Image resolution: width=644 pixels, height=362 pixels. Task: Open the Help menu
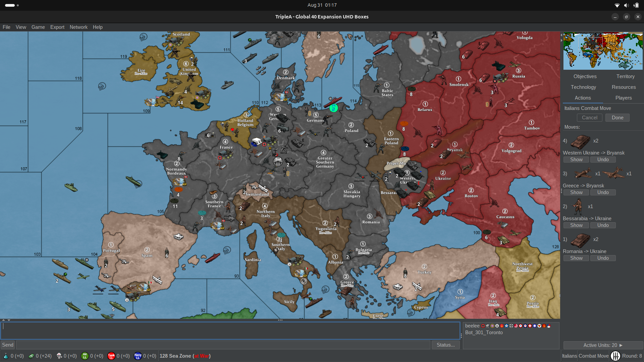tap(98, 27)
